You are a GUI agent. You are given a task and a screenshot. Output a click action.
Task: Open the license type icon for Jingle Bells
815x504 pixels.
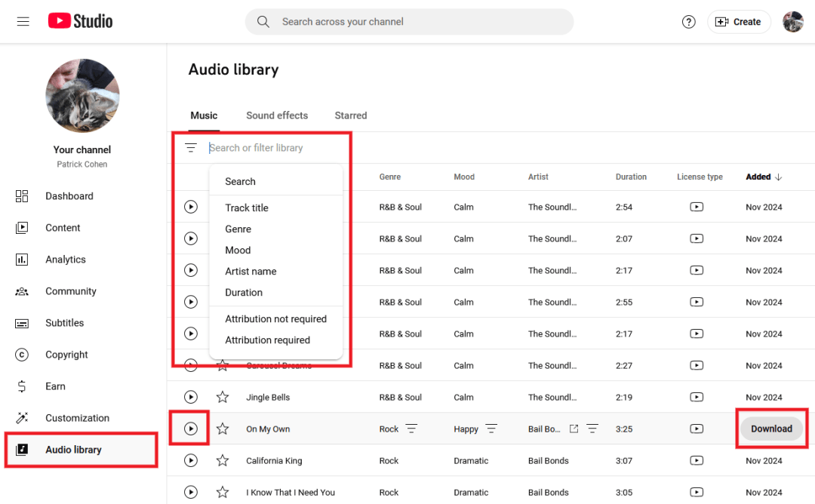697,397
